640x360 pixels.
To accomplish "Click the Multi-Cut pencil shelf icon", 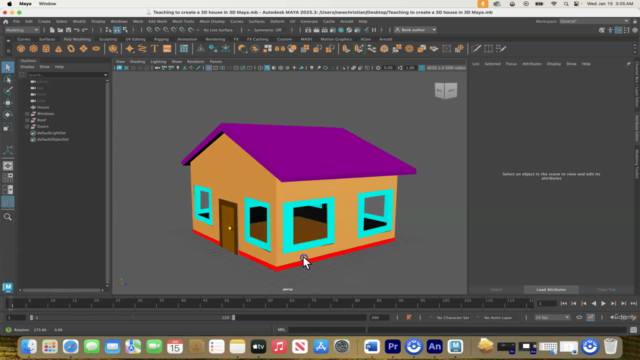I will (476, 49).
